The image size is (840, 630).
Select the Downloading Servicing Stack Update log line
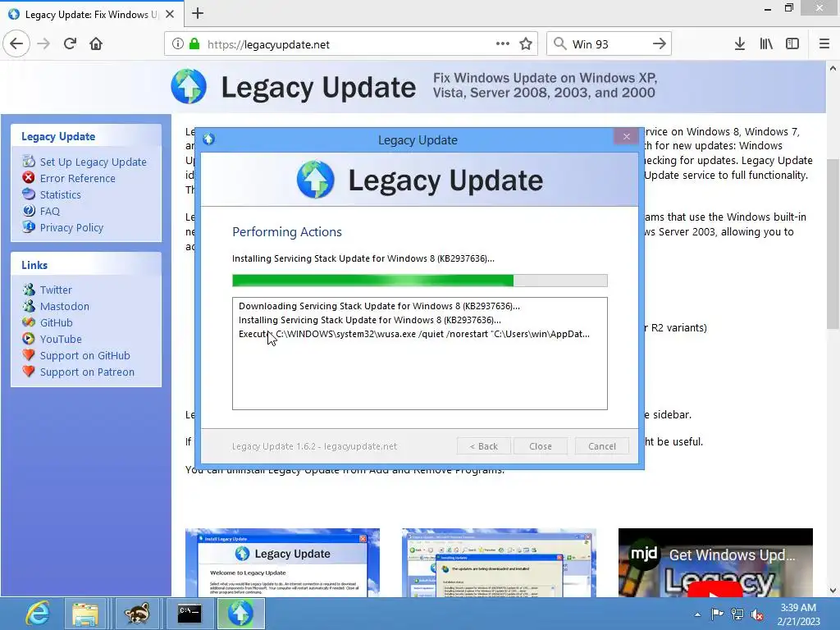click(379, 306)
